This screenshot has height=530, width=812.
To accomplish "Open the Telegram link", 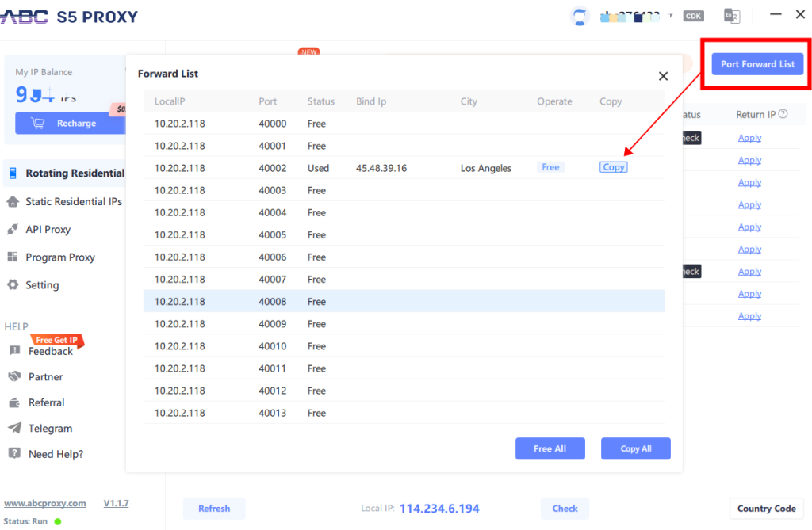I will 50,429.
